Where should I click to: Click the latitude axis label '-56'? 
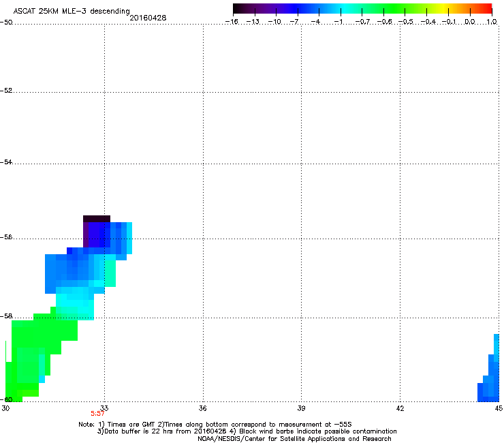pos(6,237)
